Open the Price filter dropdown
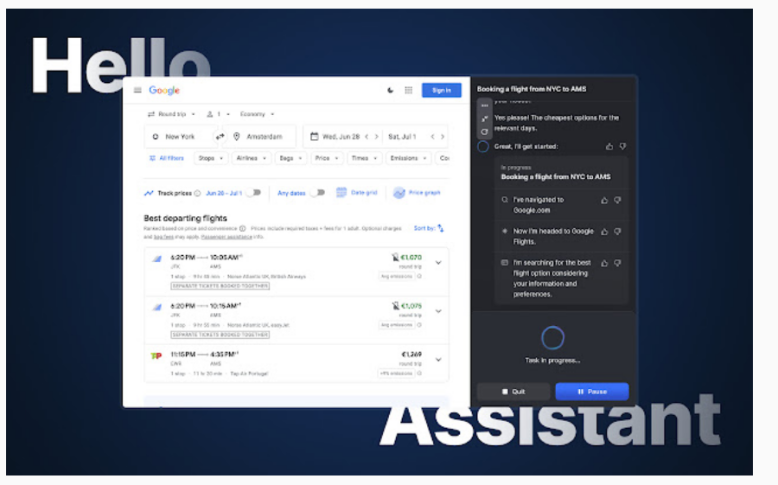Viewport: 778px width, 485px height. (x=326, y=158)
